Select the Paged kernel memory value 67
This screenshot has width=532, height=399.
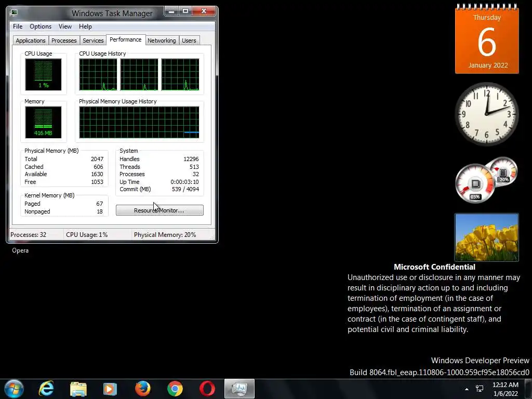pyautogui.click(x=99, y=204)
